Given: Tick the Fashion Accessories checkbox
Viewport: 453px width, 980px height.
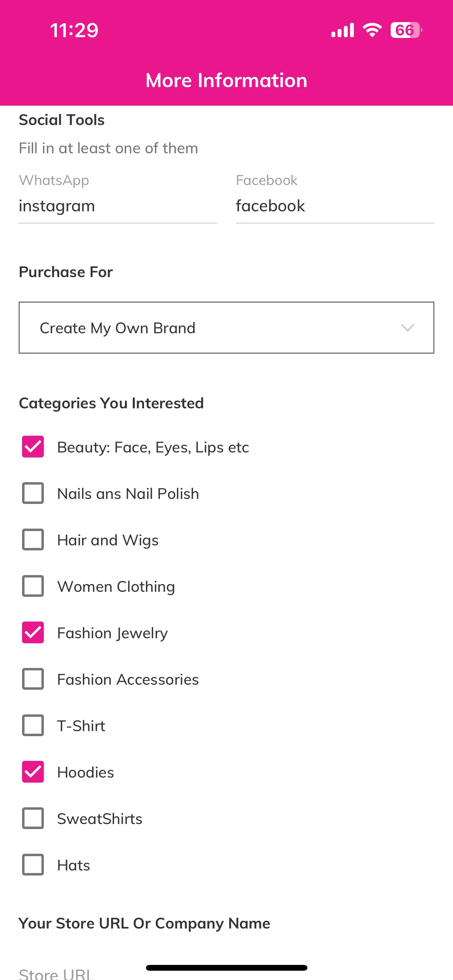Looking at the screenshot, I should coord(33,679).
